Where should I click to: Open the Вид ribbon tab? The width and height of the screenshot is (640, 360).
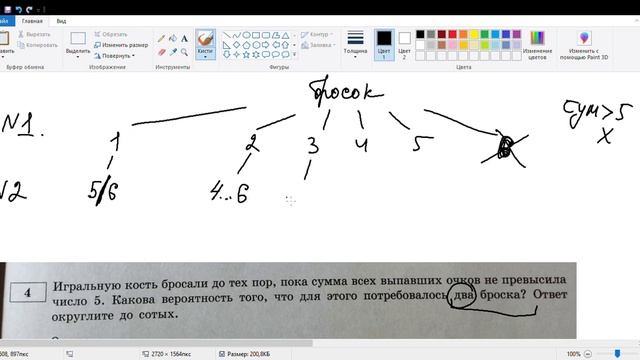pyautogui.click(x=61, y=21)
